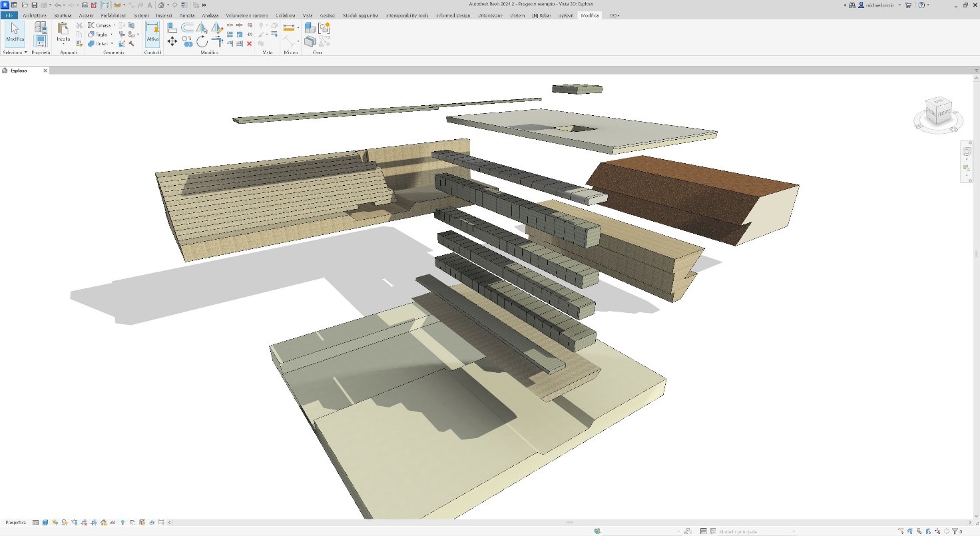Select the Sposta (move) tool
This screenshot has width=980, height=536.
pos(172,41)
